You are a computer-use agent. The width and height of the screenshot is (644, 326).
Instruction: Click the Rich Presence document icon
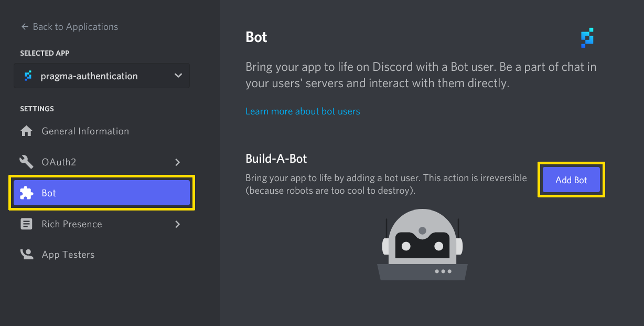click(x=26, y=224)
